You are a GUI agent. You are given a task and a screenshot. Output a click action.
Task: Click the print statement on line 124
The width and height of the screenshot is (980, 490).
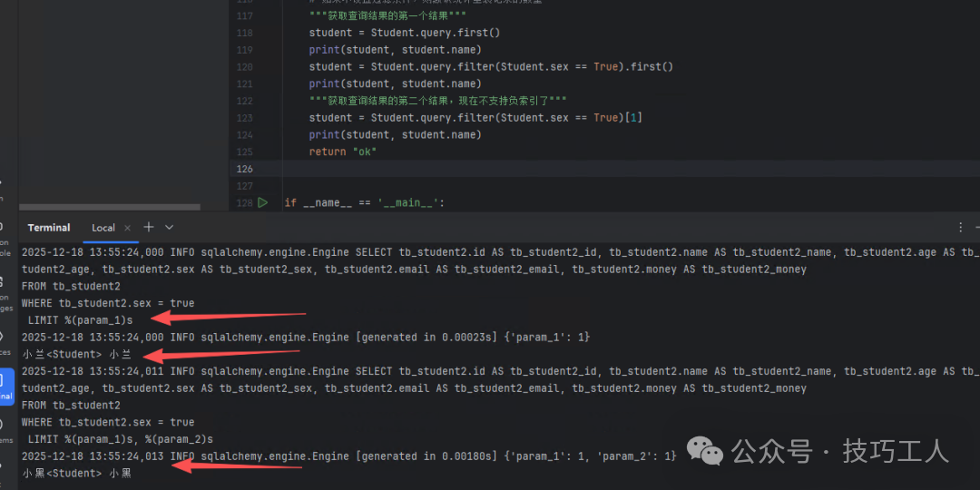[x=395, y=134]
